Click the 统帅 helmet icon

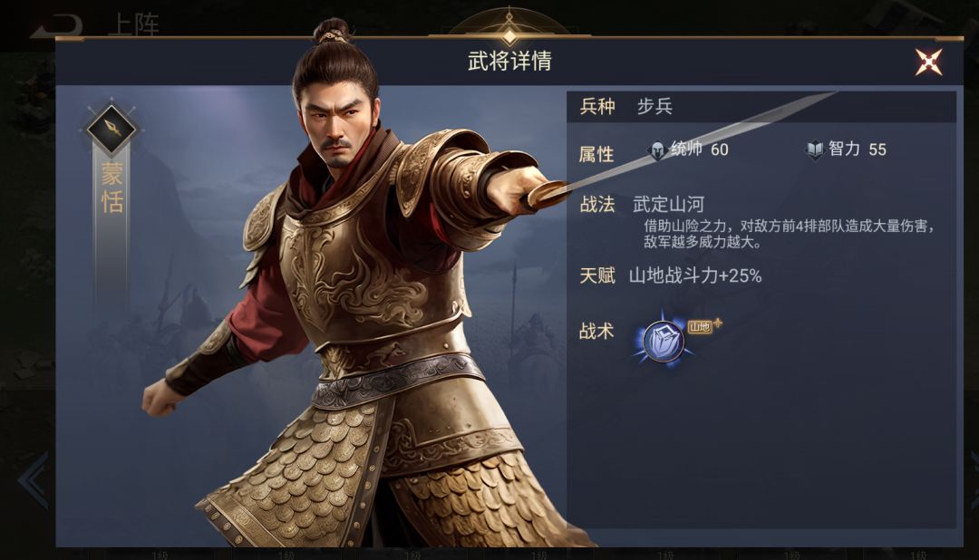pos(657,150)
